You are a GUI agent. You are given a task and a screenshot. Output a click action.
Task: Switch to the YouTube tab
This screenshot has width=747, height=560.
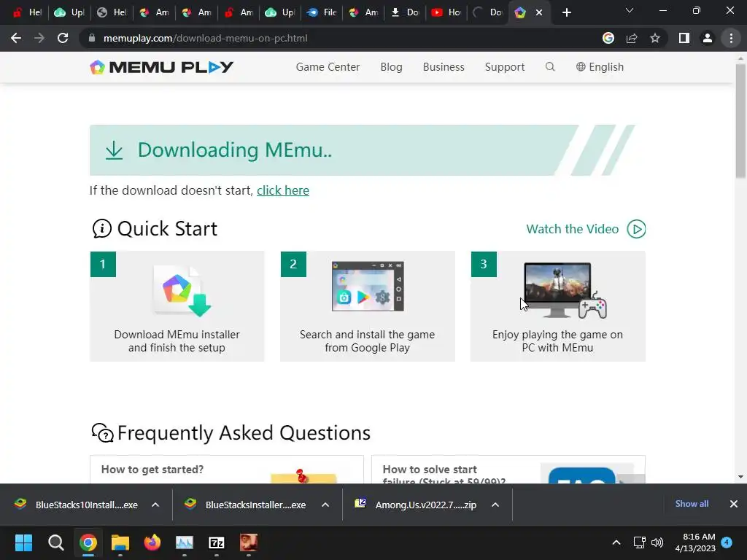tap(446, 12)
